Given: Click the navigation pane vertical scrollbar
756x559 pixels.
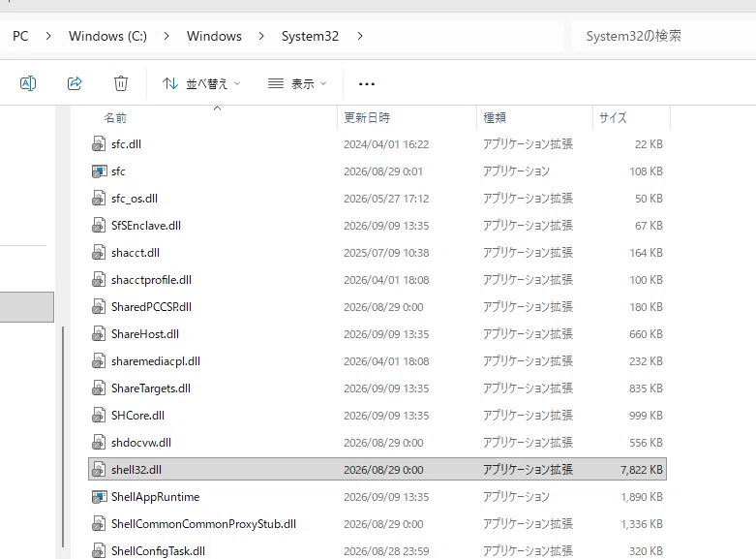Looking at the screenshot, I should 63,436.
